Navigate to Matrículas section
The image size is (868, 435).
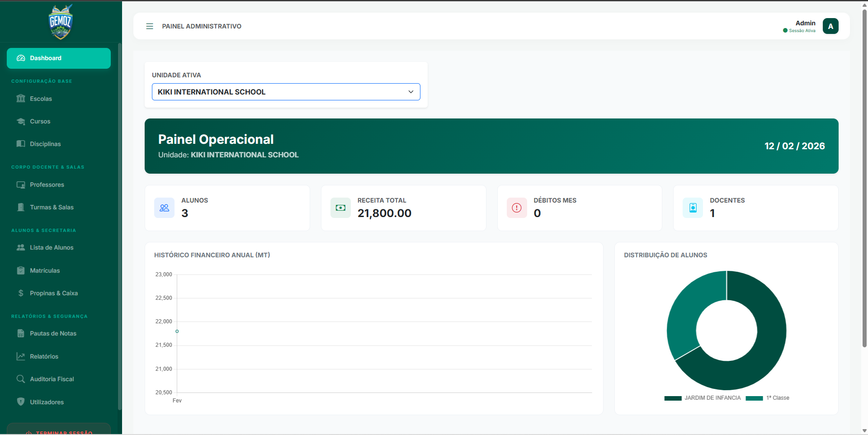44,270
